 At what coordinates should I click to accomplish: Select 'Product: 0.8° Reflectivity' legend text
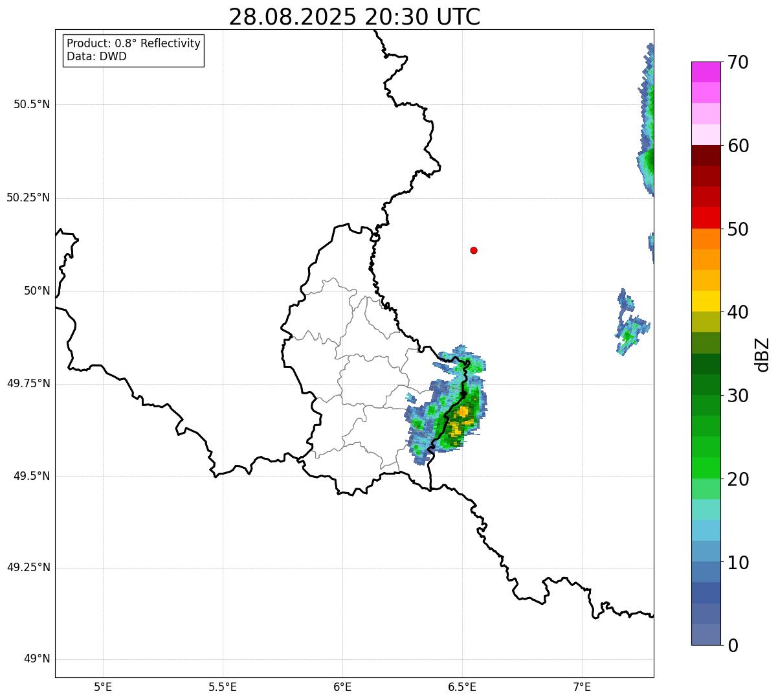134,43
